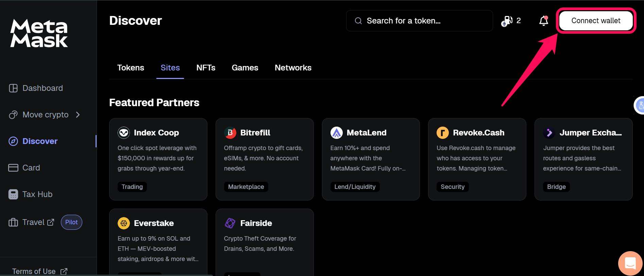This screenshot has width=644, height=276.
Task: Click the Index Coop partner logo
Action: pyautogui.click(x=123, y=133)
